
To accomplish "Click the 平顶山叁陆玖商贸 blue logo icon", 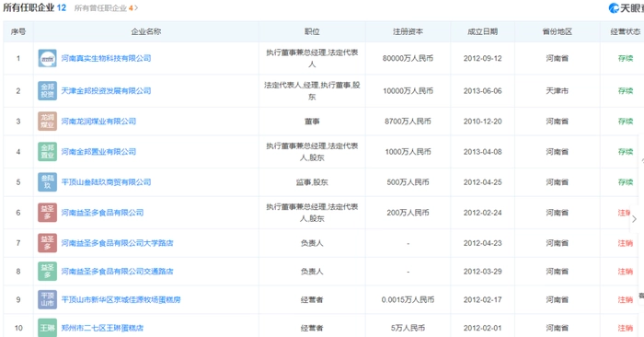I will tap(47, 182).
